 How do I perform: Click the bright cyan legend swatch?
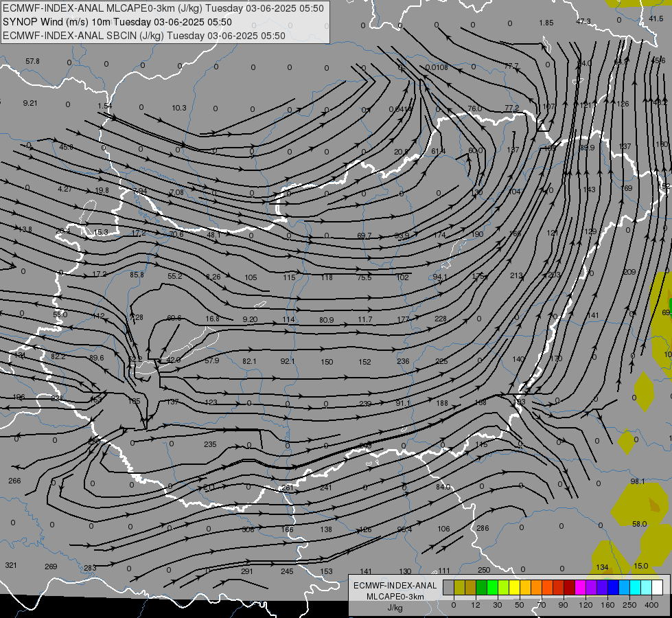(635, 588)
